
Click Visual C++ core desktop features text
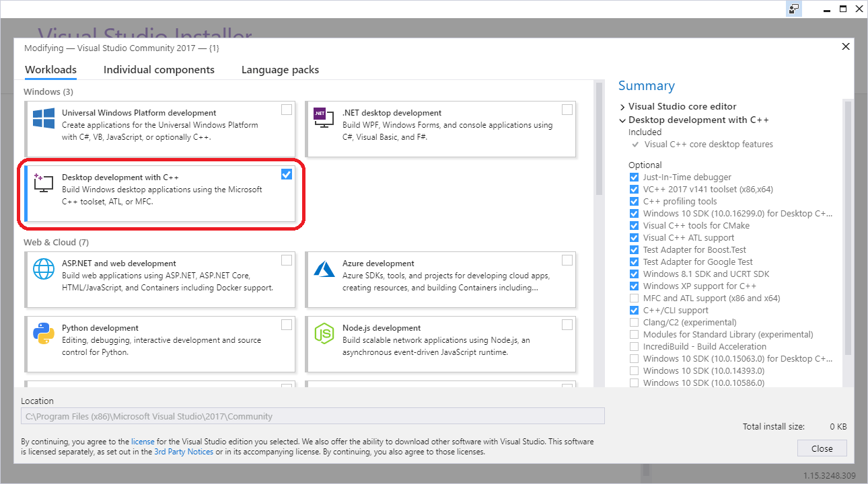click(x=709, y=145)
